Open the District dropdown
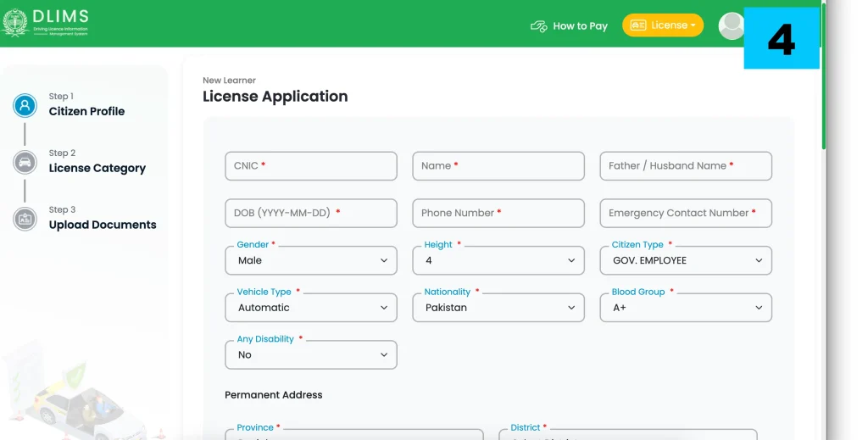Screen dimensions: 868x440 [628, 434]
